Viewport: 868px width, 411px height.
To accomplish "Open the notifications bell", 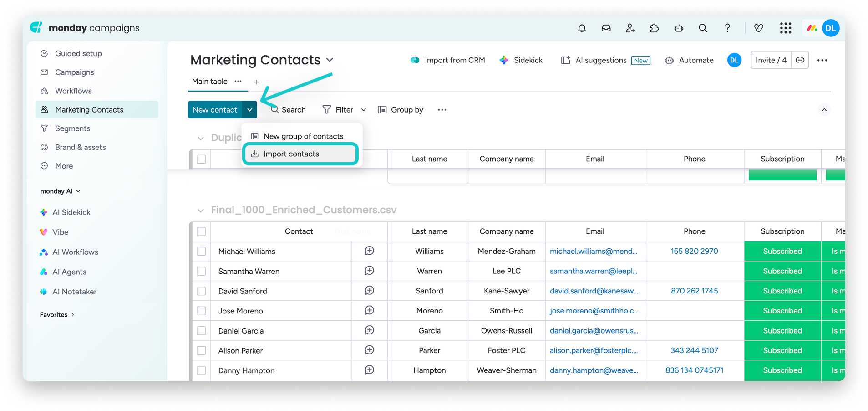I will click(x=582, y=28).
